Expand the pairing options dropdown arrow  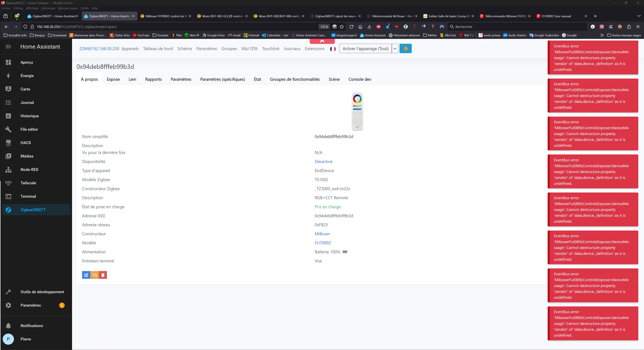point(395,49)
